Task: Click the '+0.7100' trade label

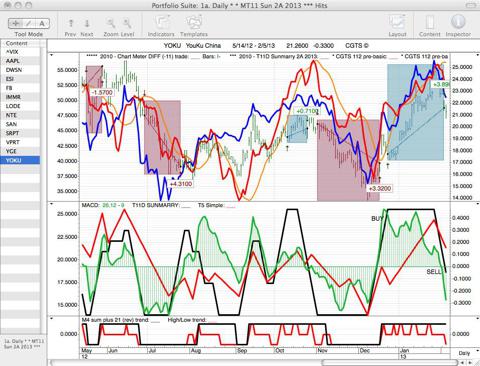Action: (x=306, y=111)
